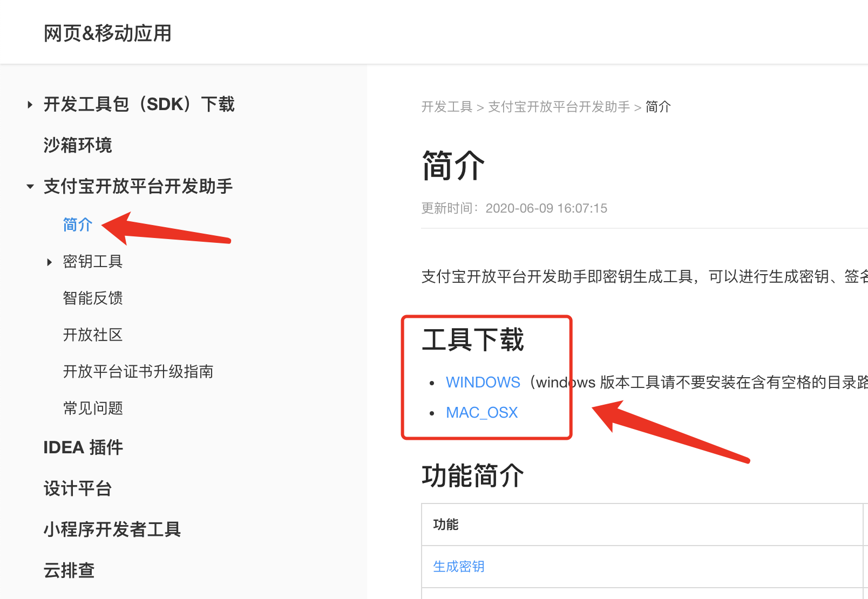Select the 简介 sidebar item
This screenshot has height=599, width=868.
pos(78,224)
